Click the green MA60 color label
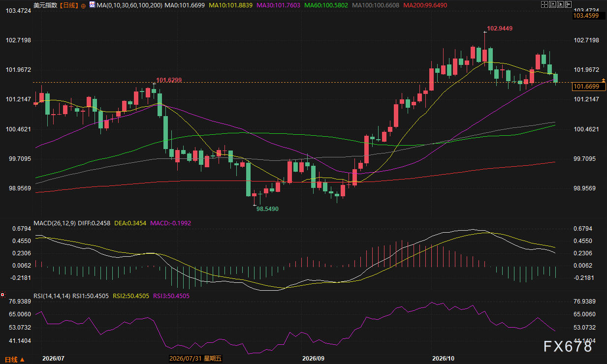 pos(326,5)
